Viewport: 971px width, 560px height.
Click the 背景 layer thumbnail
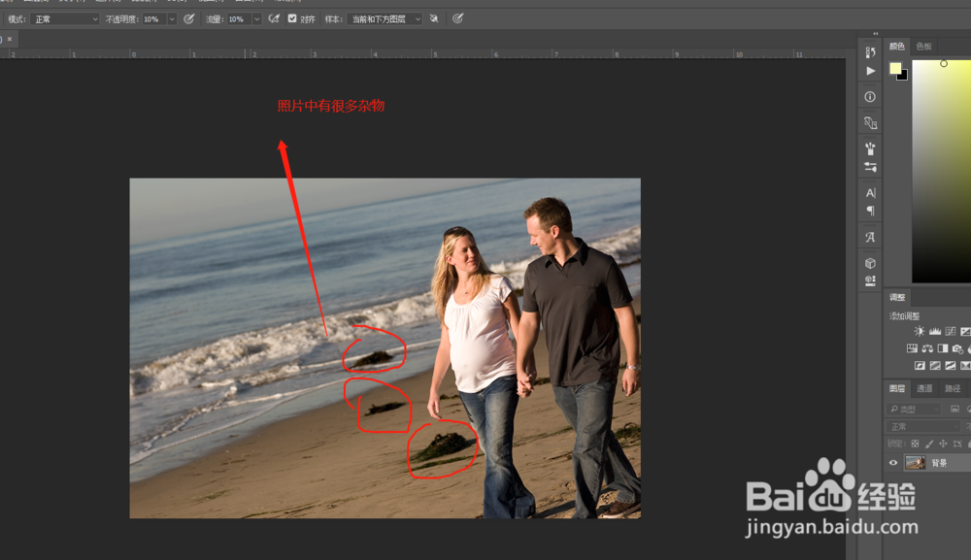[915, 463]
